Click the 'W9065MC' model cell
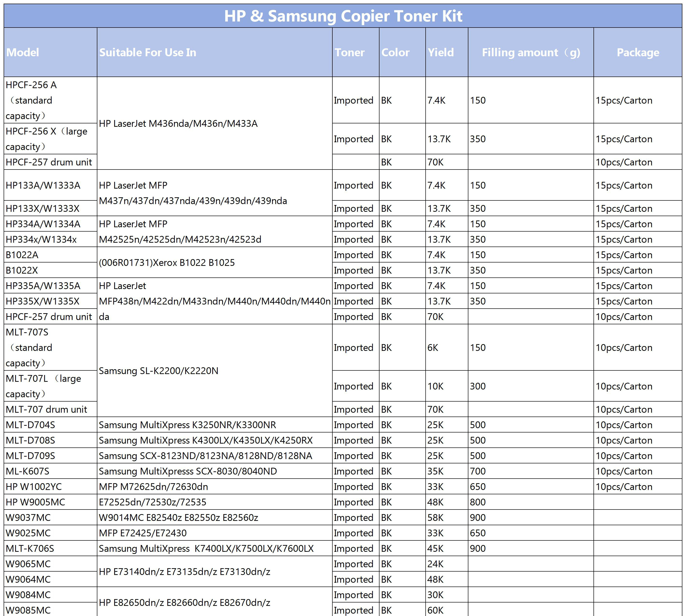686x616 pixels. (x=50, y=564)
